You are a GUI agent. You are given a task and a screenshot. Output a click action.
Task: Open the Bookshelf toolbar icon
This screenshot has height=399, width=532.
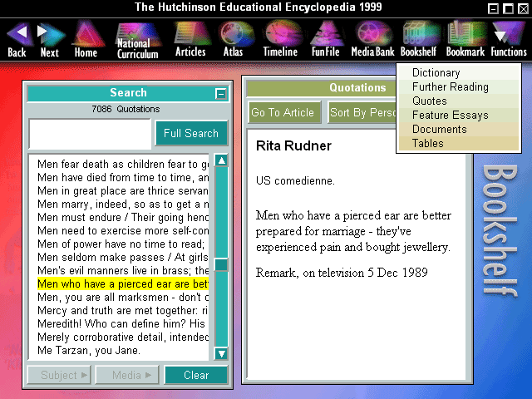(419, 39)
